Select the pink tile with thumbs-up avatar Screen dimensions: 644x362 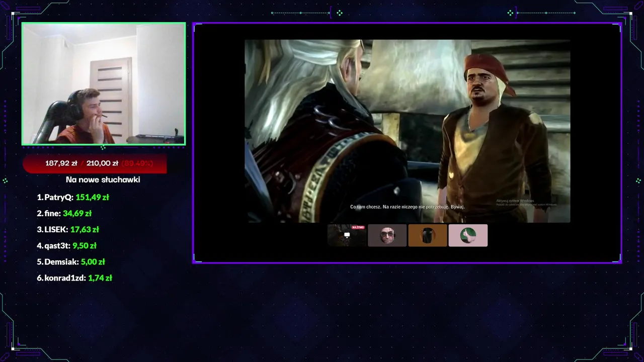pyautogui.click(x=468, y=235)
